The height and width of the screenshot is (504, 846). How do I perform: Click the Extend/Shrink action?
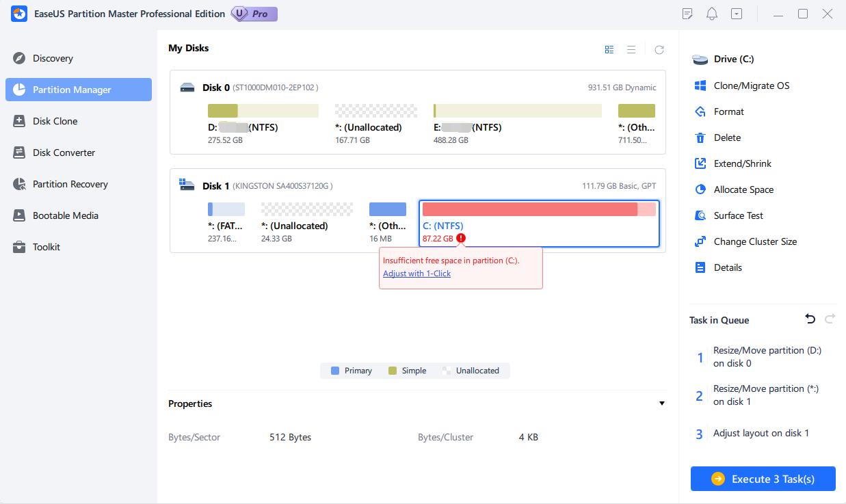tap(743, 163)
